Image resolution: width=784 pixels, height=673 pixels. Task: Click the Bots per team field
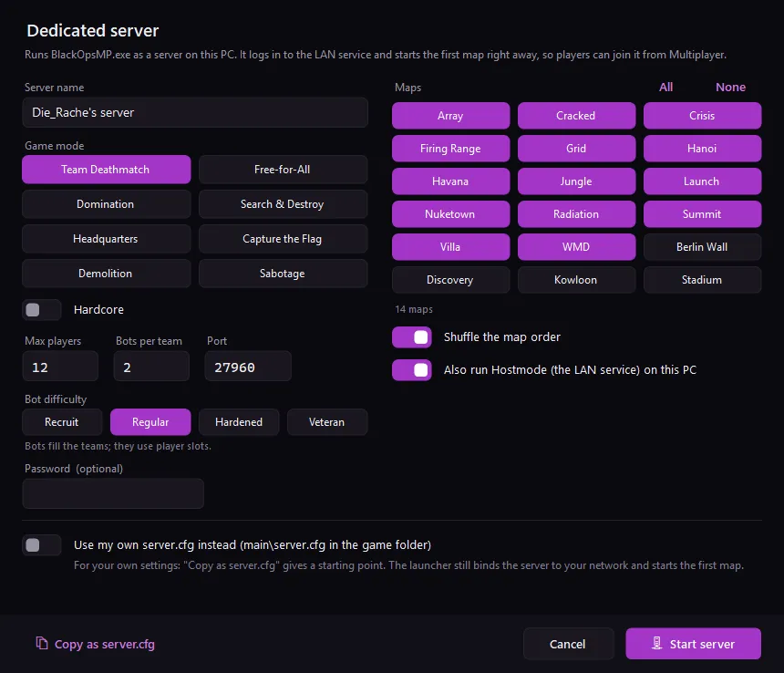pyautogui.click(x=151, y=367)
